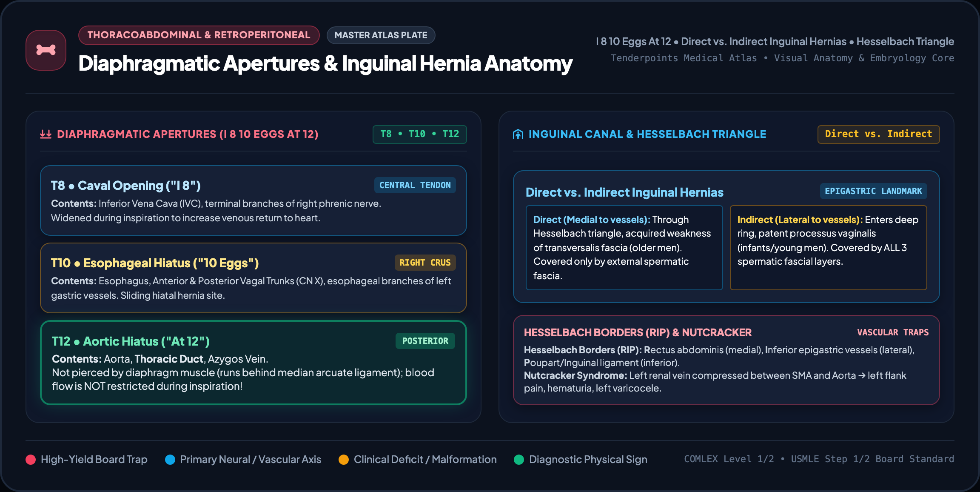This screenshot has height=492, width=980.
Task: Click the arch icon beside Inguinal Canal heading
Action: (518, 134)
